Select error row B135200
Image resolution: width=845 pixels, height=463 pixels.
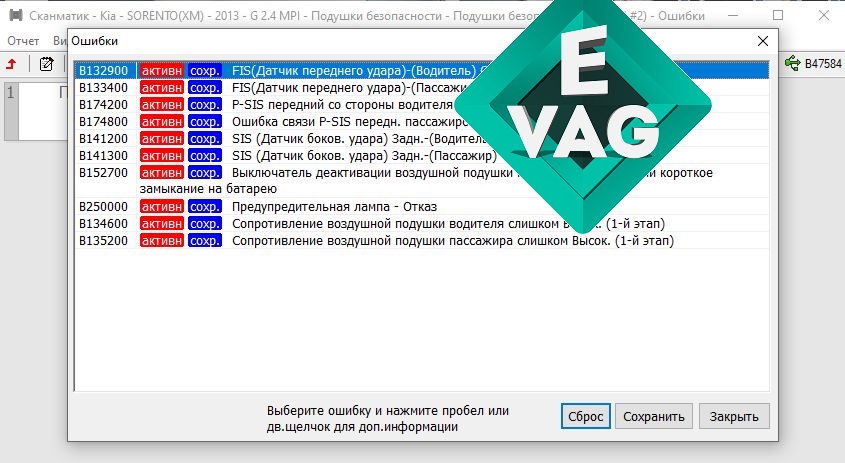coord(421,240)
